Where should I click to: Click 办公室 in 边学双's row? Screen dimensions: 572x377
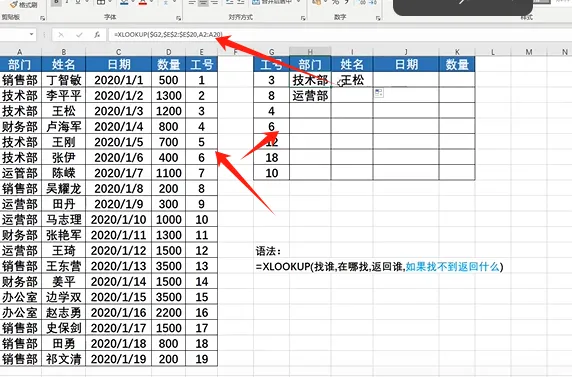(20, 297)
